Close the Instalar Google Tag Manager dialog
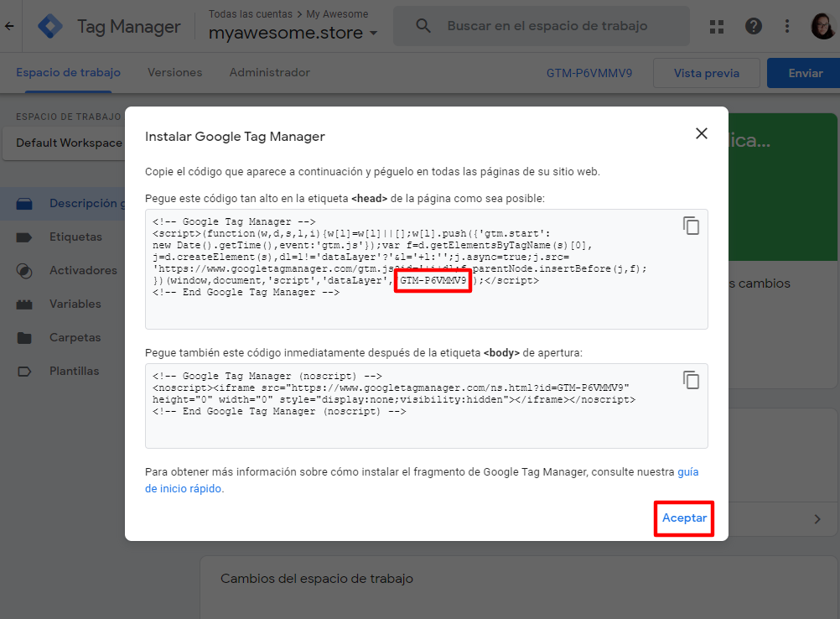This screenshot has height=619, width=840. pos(701,133)
